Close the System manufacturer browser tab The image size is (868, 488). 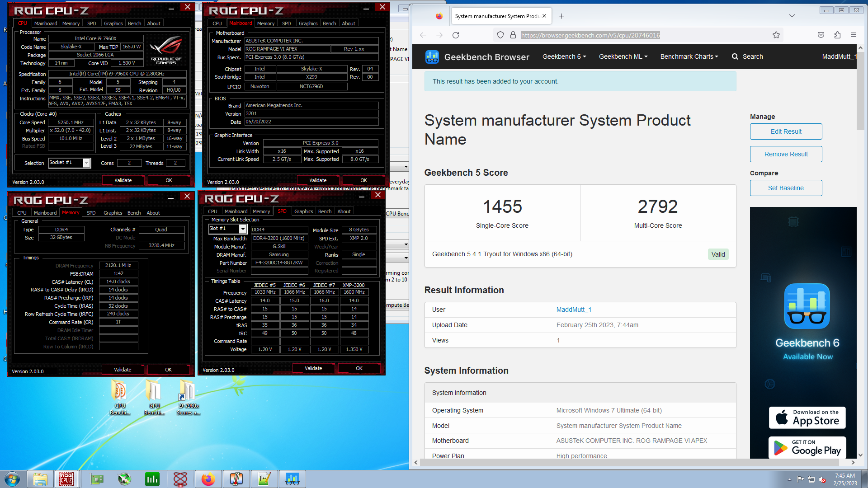tap(544, 16)
